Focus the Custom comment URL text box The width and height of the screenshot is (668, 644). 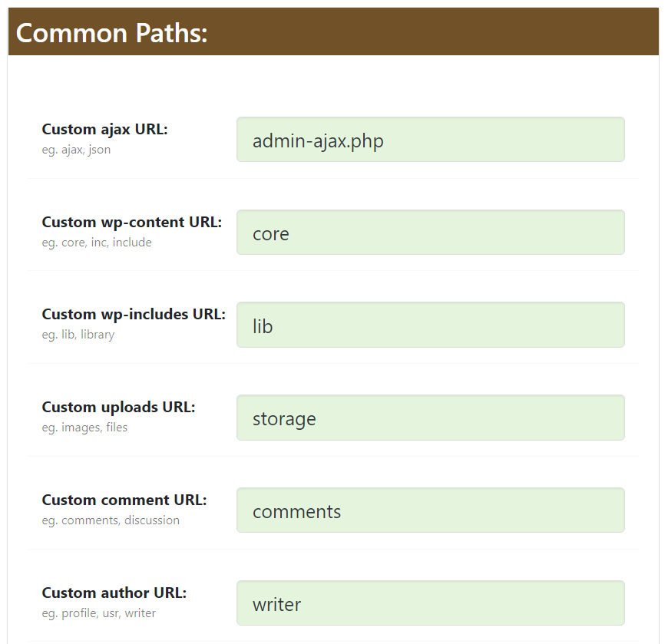point(430,510)
